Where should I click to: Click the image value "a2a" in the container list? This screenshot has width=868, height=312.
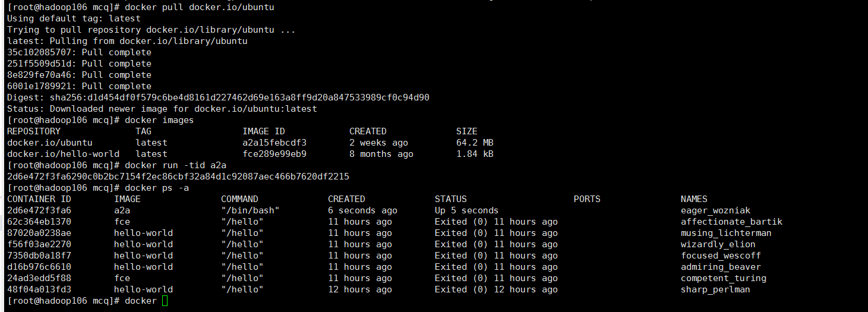[x=122, y=210]
